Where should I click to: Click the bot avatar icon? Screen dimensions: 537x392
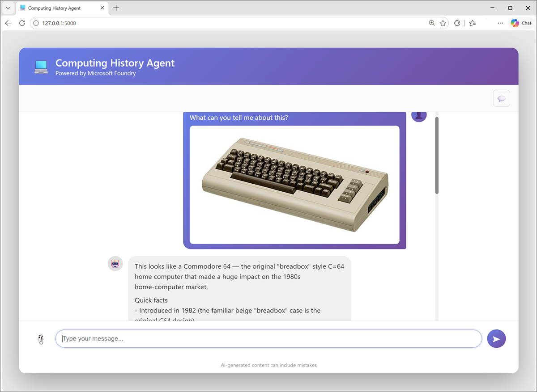pyautogui.click(x=115, y=264)
